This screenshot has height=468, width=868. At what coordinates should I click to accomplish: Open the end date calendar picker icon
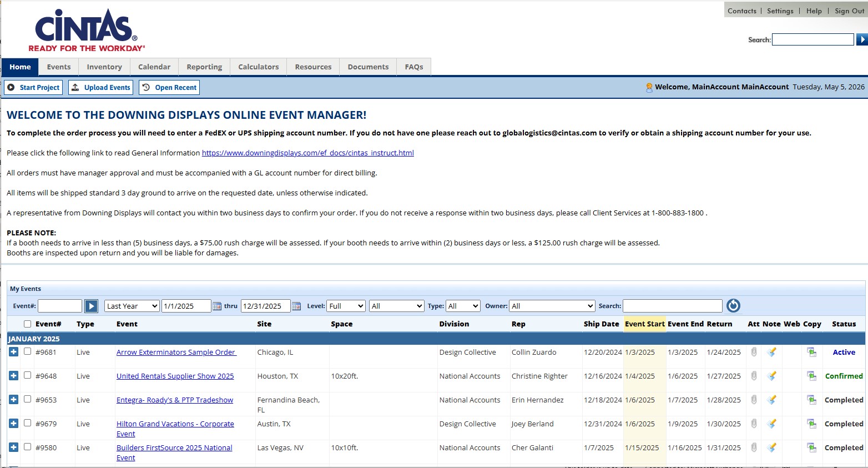click(x=296, y=306)
